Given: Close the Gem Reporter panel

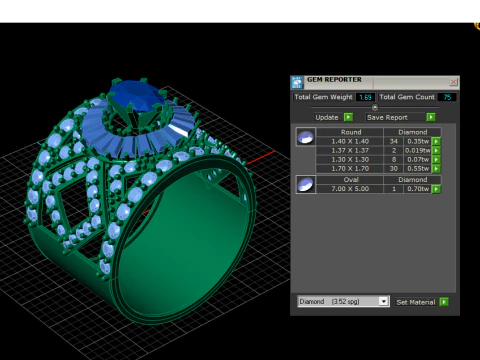Looking at the screenshot, I should click(x=453, y=82).
